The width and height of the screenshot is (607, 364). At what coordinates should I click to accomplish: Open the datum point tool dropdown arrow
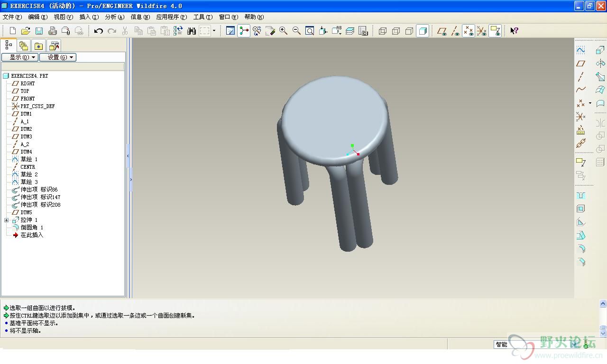coord(590,103)
